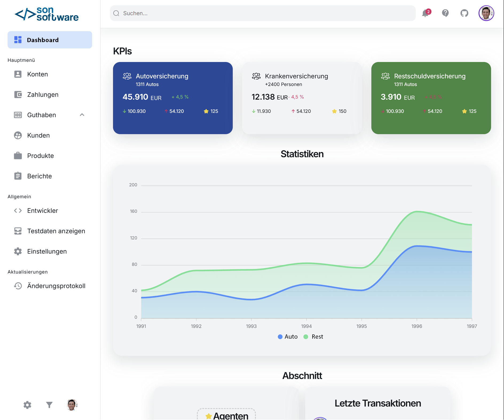Screen dimensions: 504x420
Task: Open the GitHub icon link
Action: (x=464, y=13)
